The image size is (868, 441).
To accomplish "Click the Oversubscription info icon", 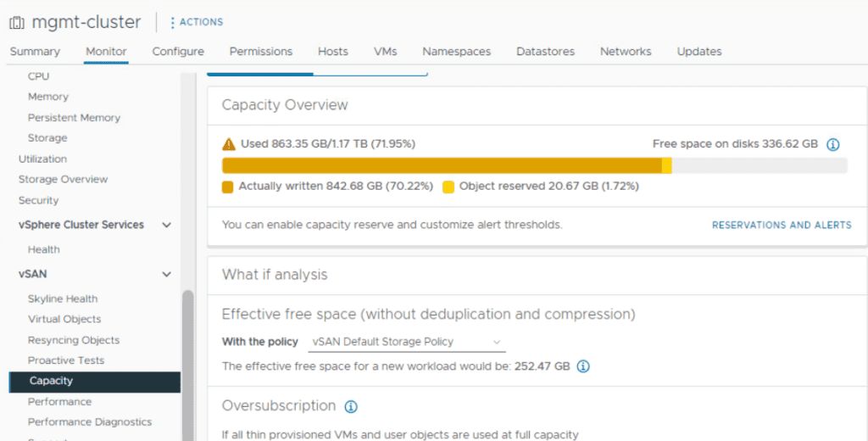I will (351, 406).
